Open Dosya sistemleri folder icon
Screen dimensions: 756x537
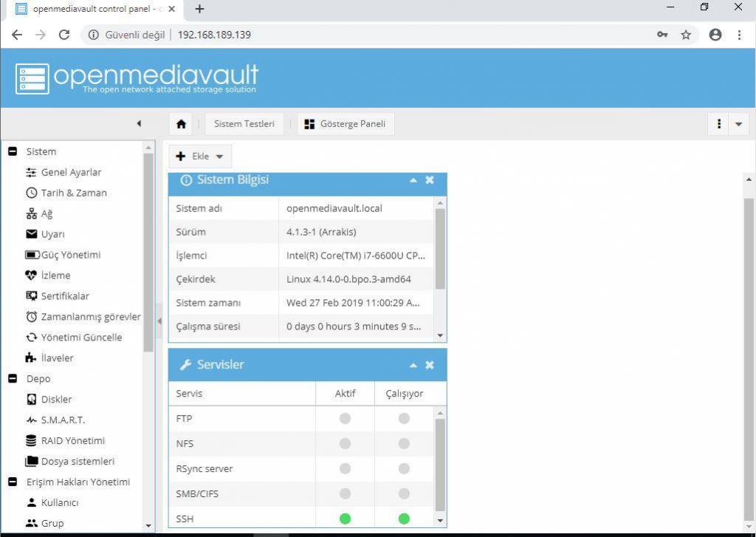(x=32, y=461)
